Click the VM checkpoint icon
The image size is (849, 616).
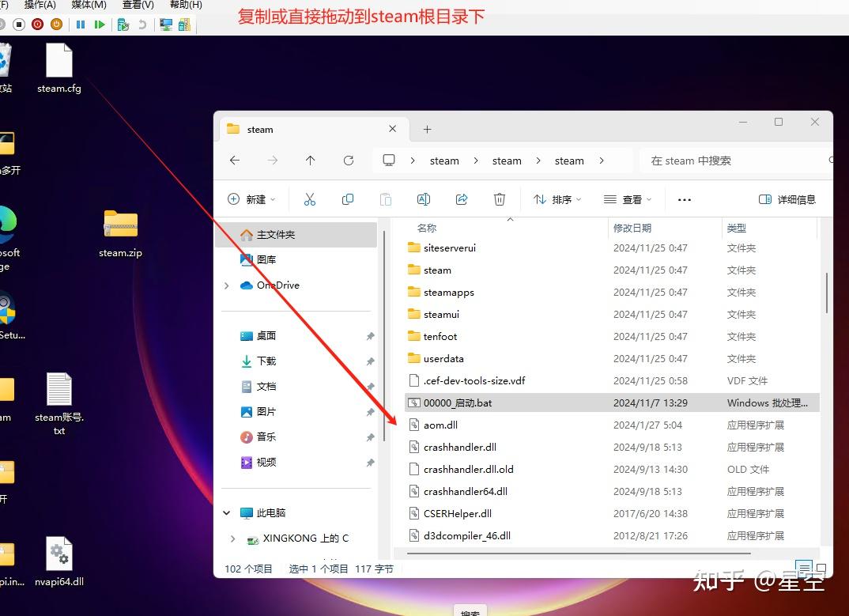[x=123, y=25]
